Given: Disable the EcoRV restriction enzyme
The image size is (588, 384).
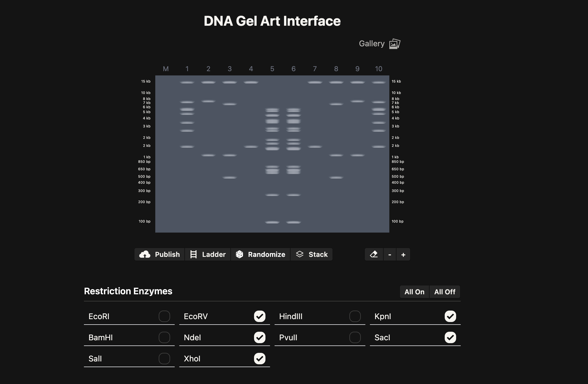Looking at the screenshot, I should point(260,316).
